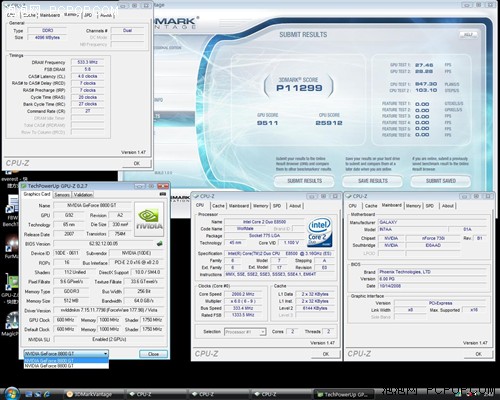Open the SPD tab in CPU-Z Galaxy motherboard window
The width and height of the screenshot is (500, 400).
pos(430,206)
